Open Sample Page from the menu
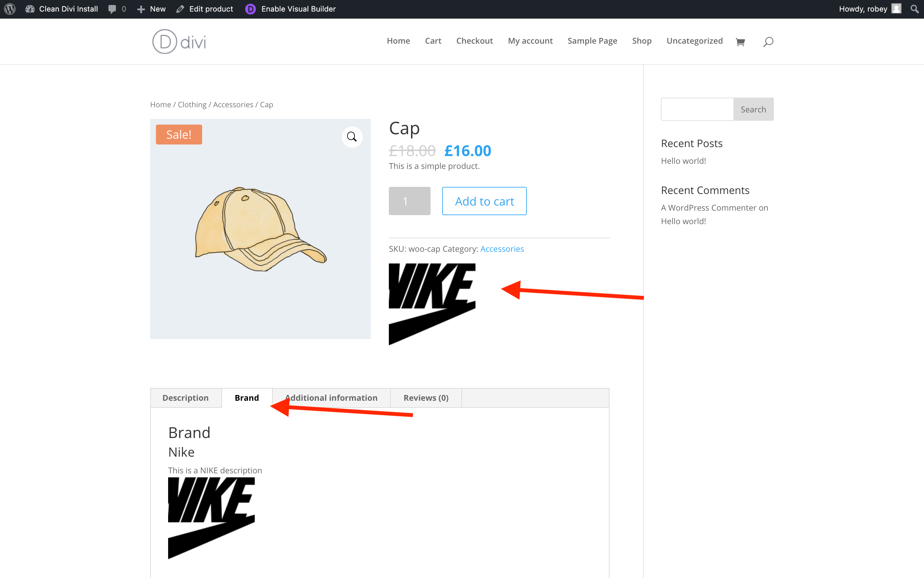 click(x=592, y=41)
